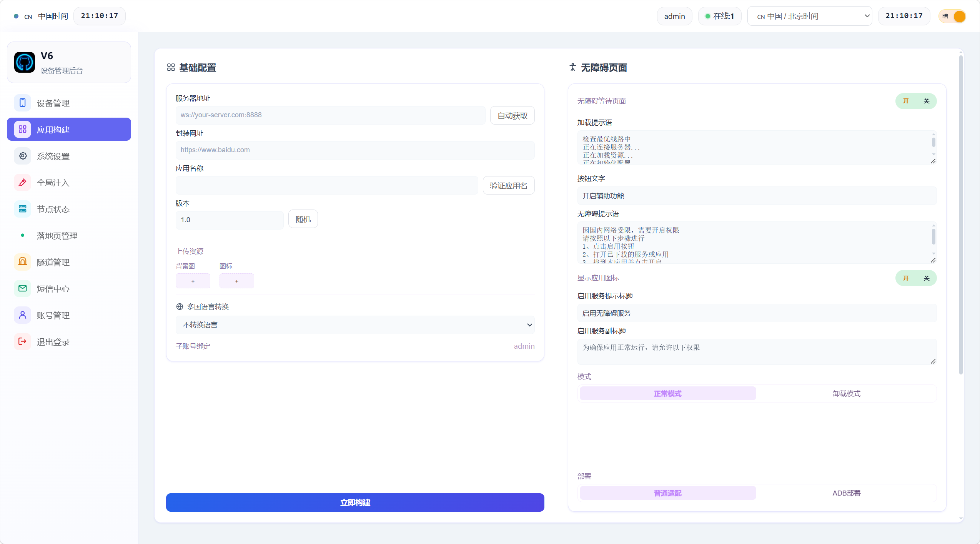Switch 无障碍等待页面 to 关
The height and width of the screenshot is (544, 980).
pos(927,101)
